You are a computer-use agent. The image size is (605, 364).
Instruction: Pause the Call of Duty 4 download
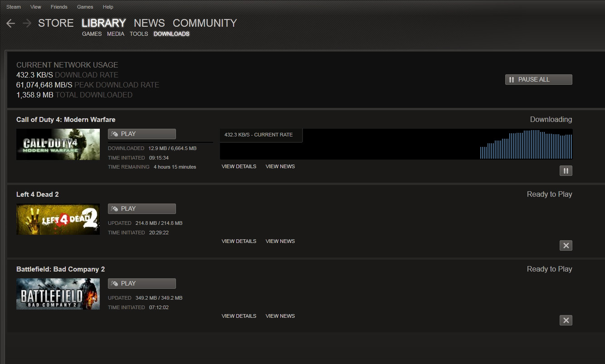(566, 170)
